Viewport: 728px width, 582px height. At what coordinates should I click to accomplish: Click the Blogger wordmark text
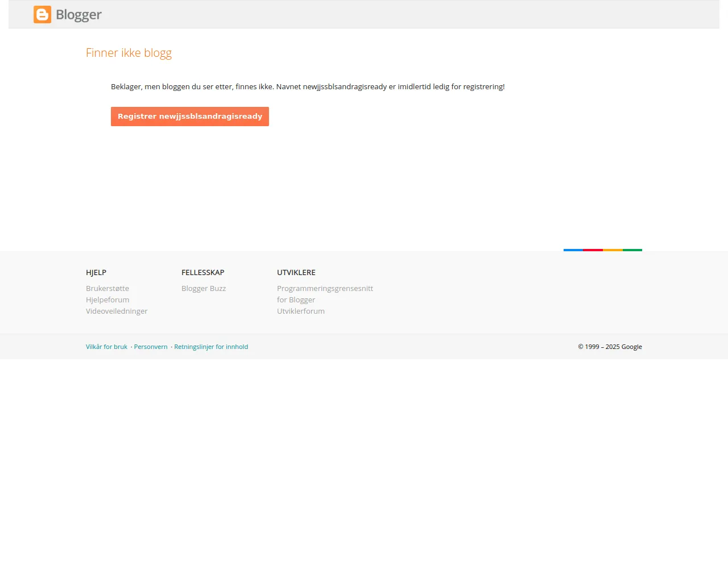78,15
